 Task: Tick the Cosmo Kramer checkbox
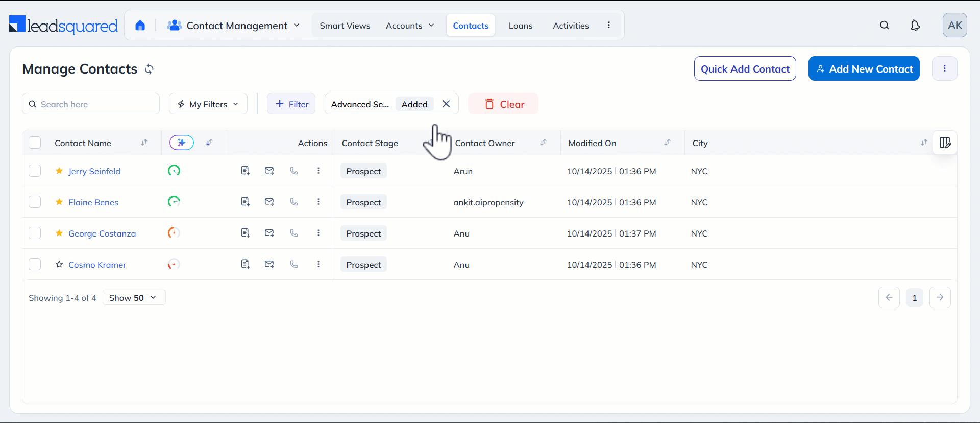[x=35, y=264]
